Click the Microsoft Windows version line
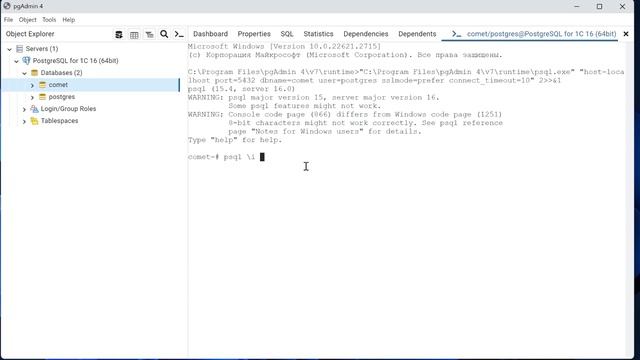This screenshot has width=640, height=360. (284, 47)
